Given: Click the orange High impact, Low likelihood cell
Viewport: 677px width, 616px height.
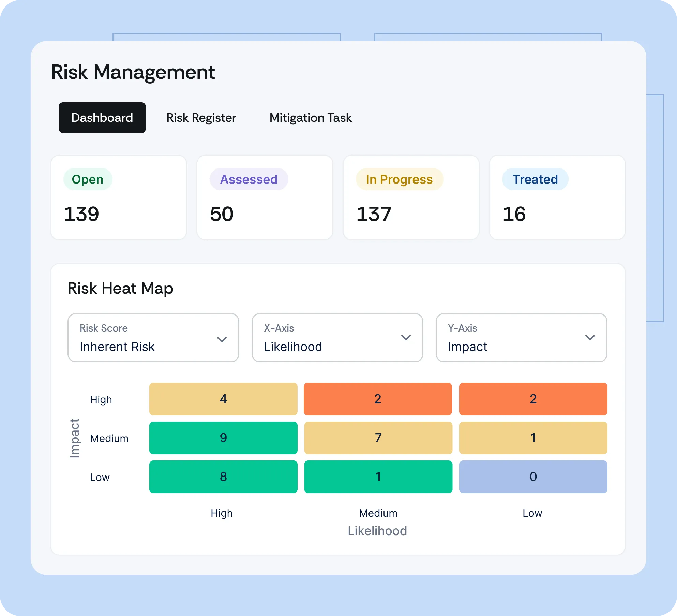Looking at the screenshot, I should point(533,399).
